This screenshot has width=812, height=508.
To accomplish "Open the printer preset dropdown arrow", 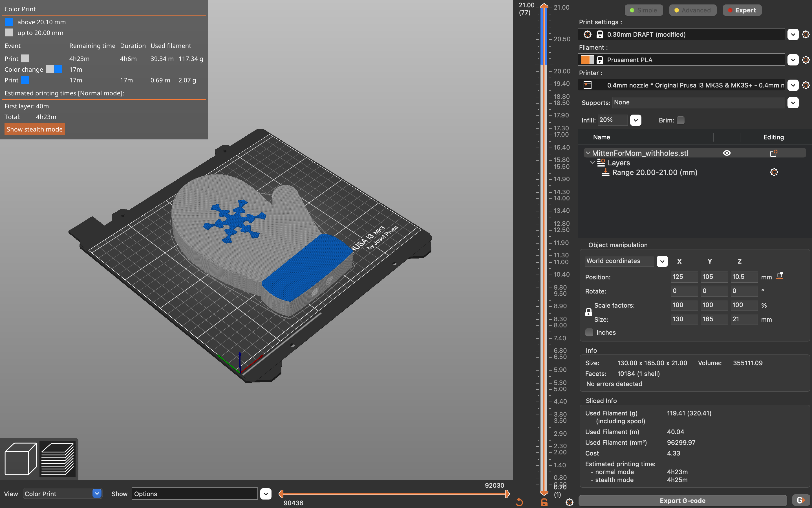I will tap(793, 85).
